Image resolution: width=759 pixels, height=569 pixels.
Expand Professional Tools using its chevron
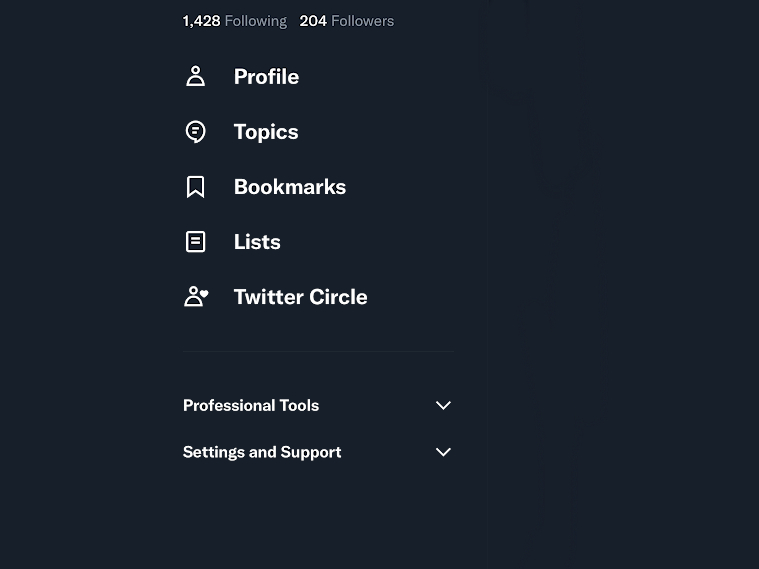click(443, 405)
